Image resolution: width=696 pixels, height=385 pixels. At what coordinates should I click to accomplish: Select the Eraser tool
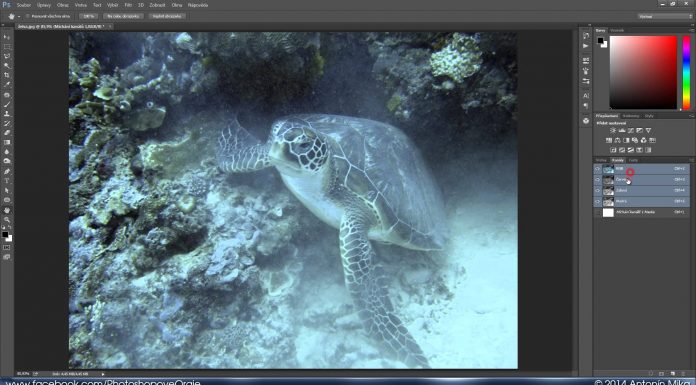tap(7, 132)
